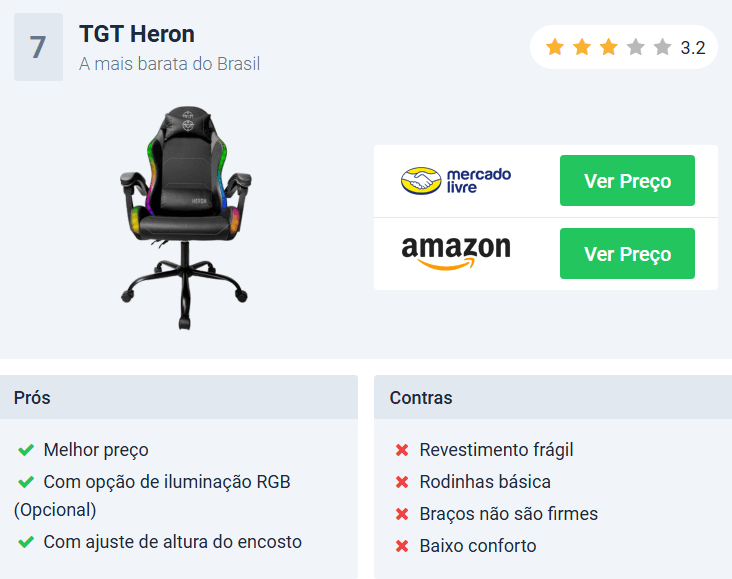Click green checkmark beside Melhor preço

pos(26,450)
